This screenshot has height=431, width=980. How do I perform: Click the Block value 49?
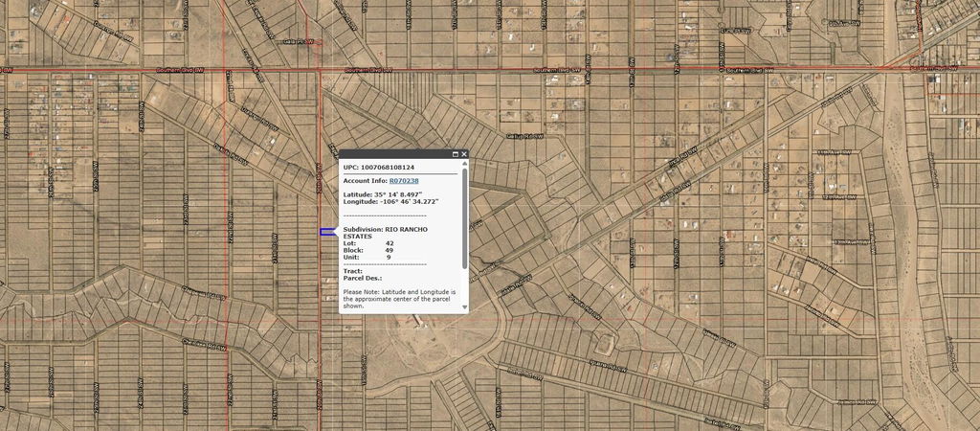pos(390,250)
